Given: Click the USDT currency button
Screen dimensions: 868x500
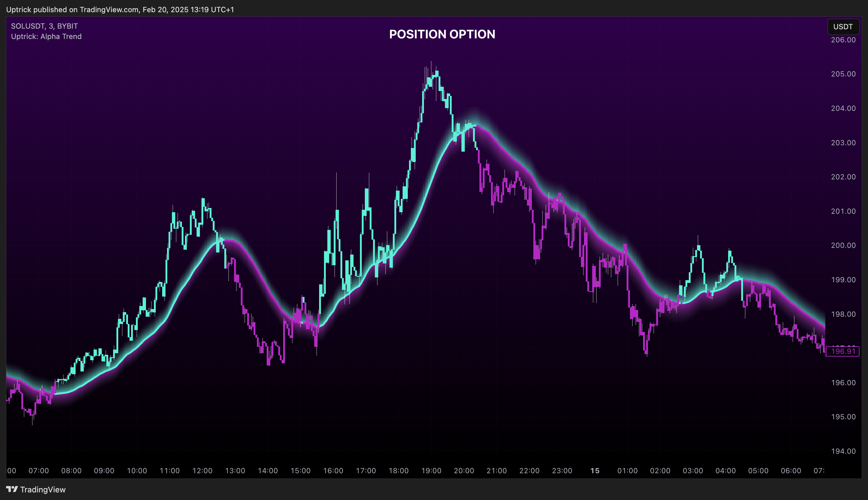Looking at the screenshot, I should pyautogui.click(x=843, y=27).
